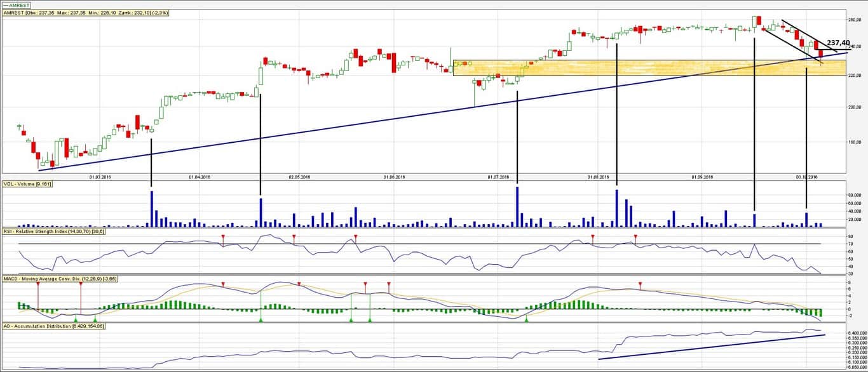Click the 260,00 price axis label
The width and height of the screenshot is (868, 372).
click(855, 20)
